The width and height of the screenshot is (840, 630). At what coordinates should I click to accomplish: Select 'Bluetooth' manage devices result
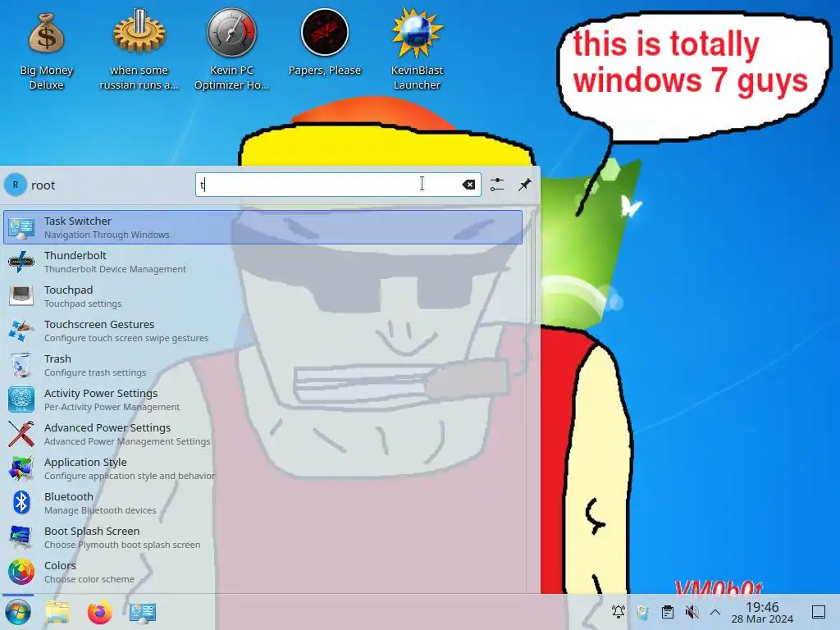pyautogui.click(x=263, y=503)
